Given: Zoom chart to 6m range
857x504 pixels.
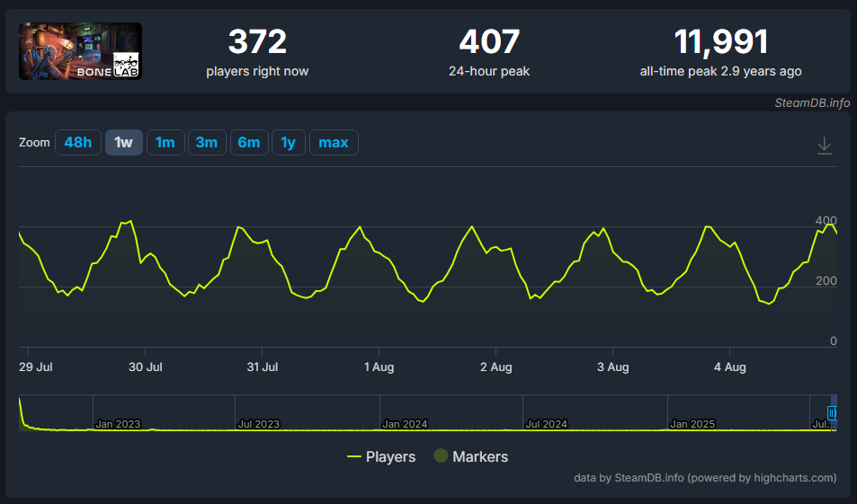Looking at the screenshot, I should coord(249,143).
